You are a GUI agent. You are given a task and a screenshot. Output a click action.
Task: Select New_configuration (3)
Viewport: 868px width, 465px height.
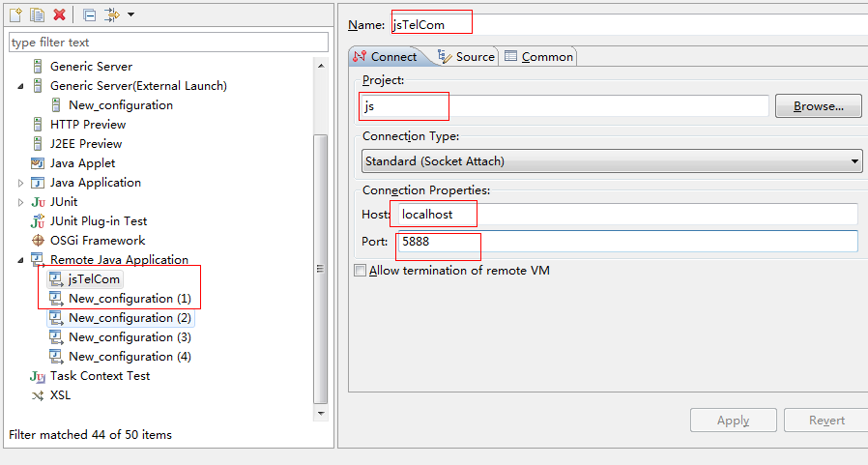(130, 337)
